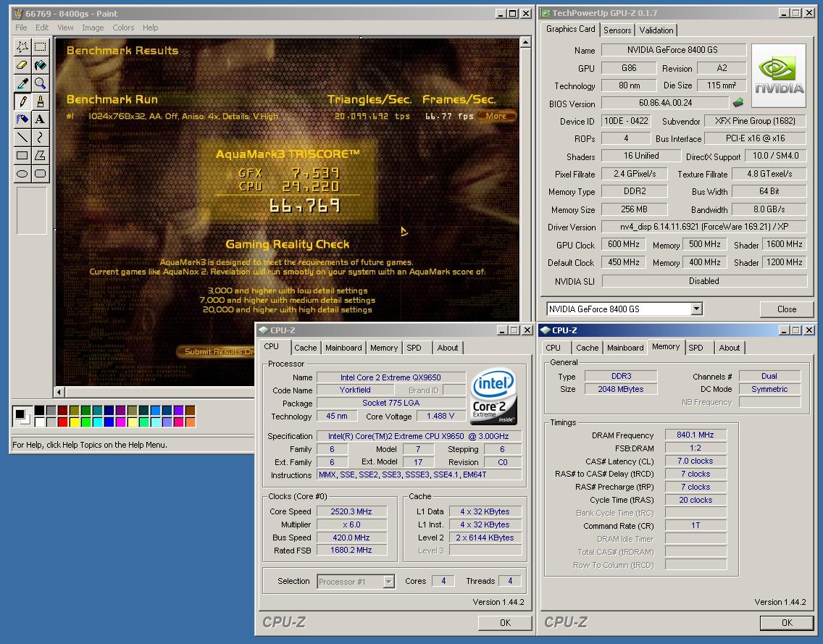
Task: Select the Curve tool in Paint
Action: point(40,138)
